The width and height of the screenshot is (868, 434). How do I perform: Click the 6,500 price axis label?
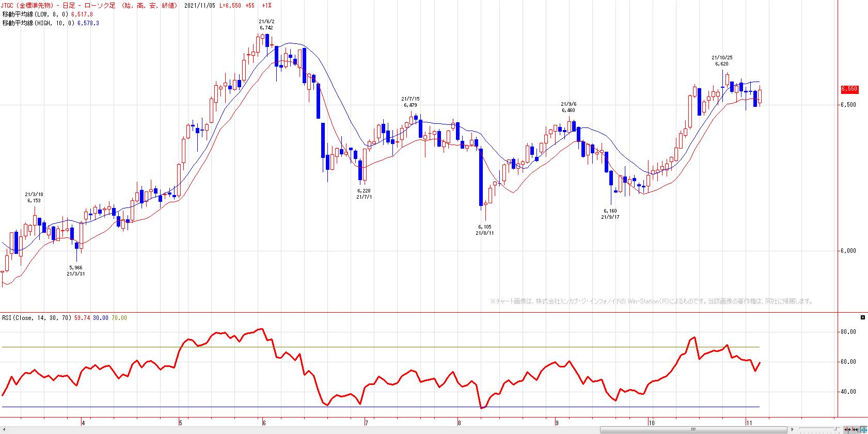(848, 105)
